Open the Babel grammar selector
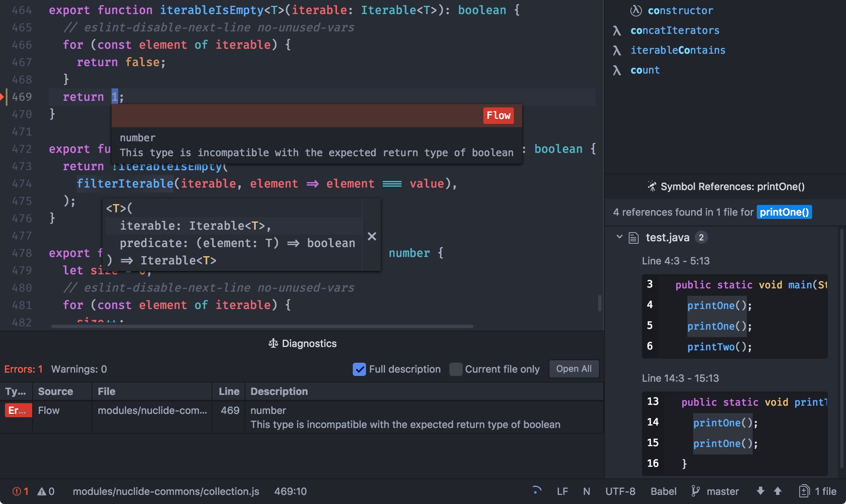This screenshot has width=846, height=504. pos(663,491)
